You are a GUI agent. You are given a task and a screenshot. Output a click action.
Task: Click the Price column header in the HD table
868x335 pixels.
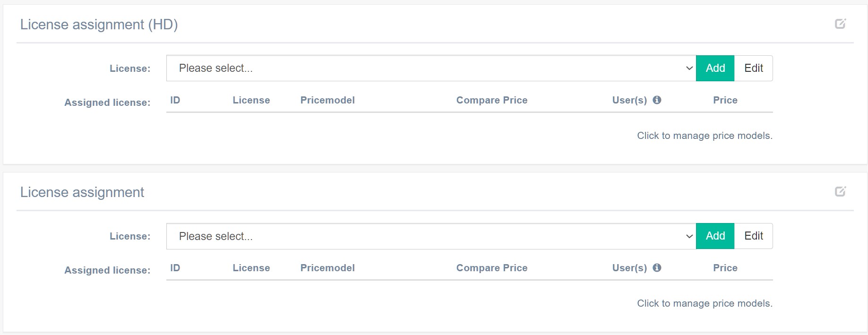click(x=725, y=100)
